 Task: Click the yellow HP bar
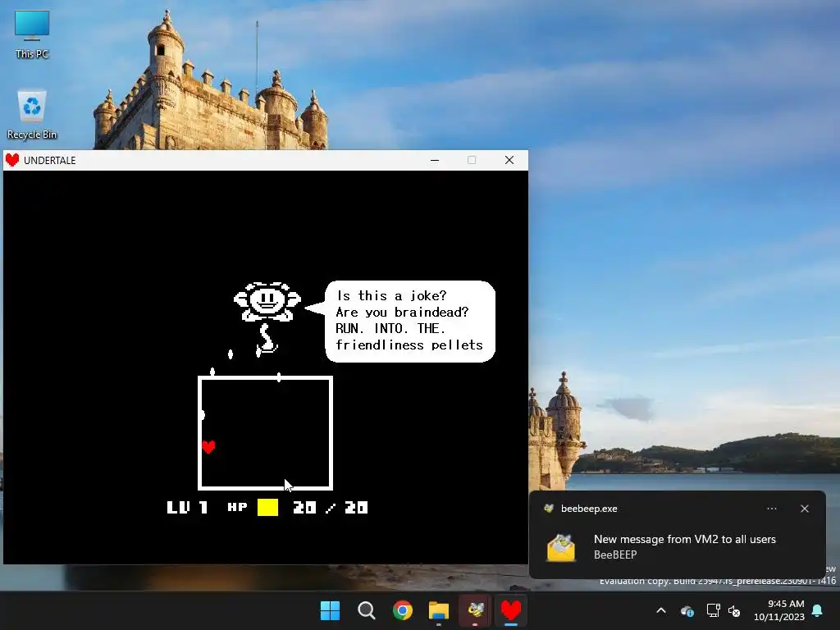click(x=267, y=507)
